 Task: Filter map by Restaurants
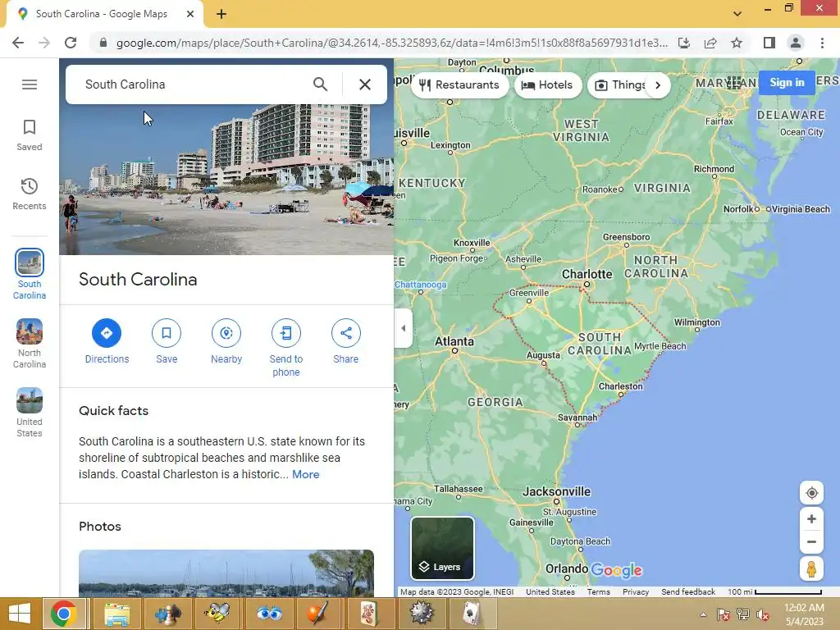click(459, 85)
